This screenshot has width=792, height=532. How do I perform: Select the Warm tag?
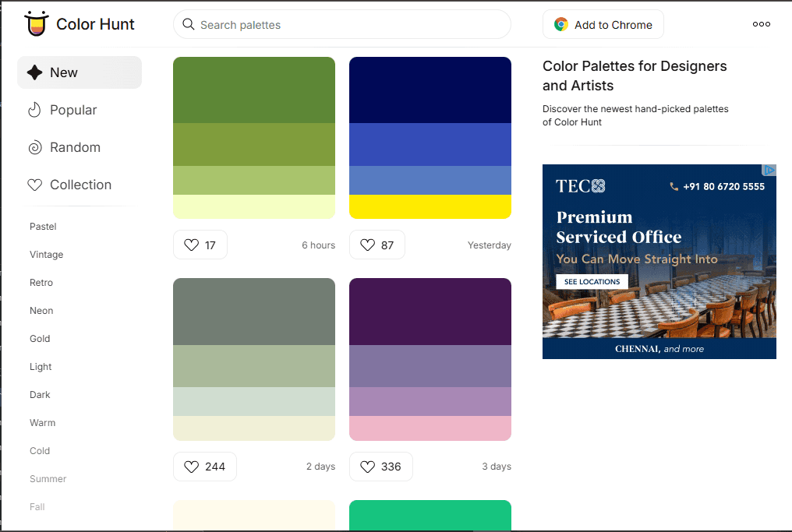tap(42, 423)
